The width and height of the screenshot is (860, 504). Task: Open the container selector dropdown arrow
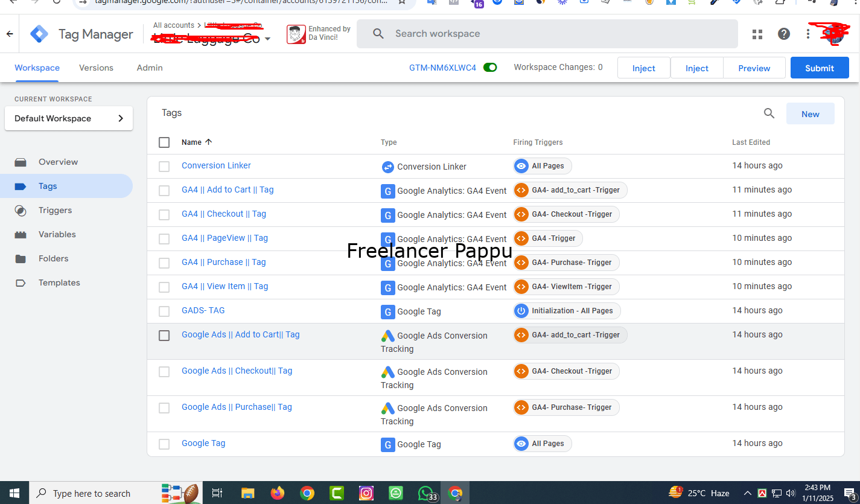click(x=267, y=39)
